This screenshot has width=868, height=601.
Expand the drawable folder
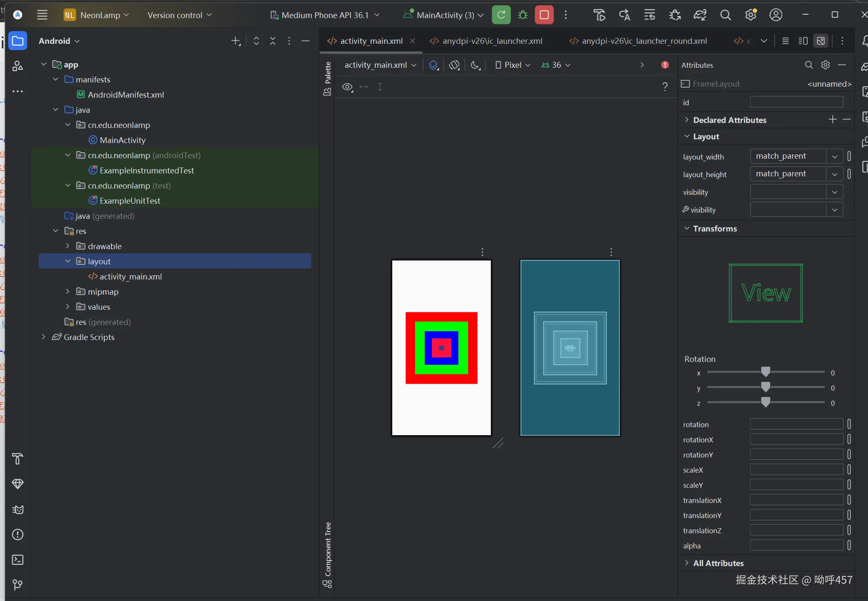tap(68, 246)
